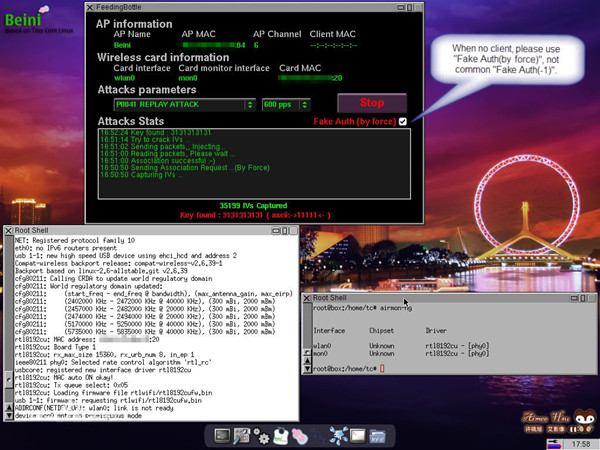Open FeedingBottle window menu button
The height and width of the screenshot is (450, 600).
click(91, 5)
